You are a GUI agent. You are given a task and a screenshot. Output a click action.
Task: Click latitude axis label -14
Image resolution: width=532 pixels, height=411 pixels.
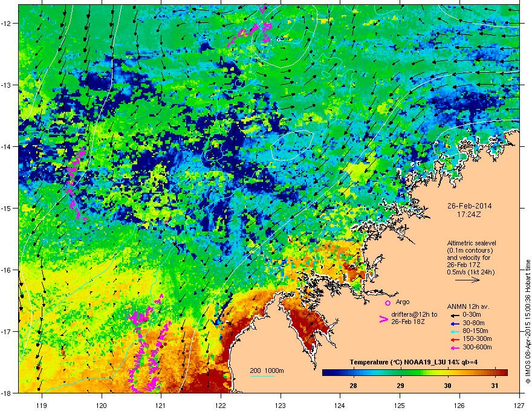coord(7,146)
